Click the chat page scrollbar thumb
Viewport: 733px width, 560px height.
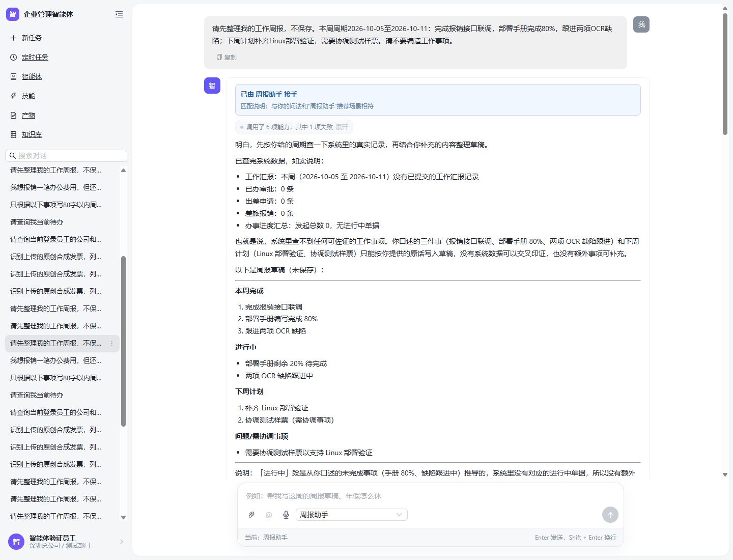[725, 74]
